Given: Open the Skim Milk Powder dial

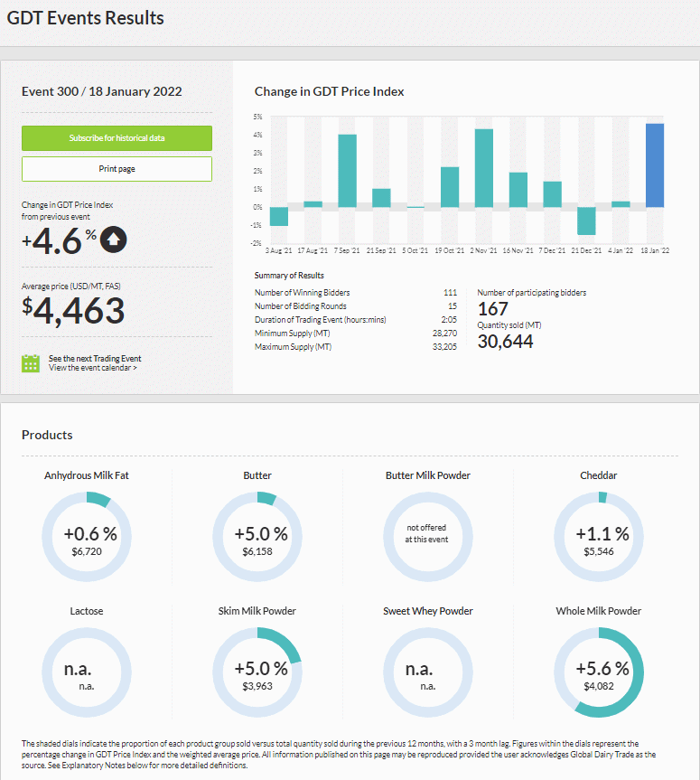Looking at the screenshot, I should (257, 672).
